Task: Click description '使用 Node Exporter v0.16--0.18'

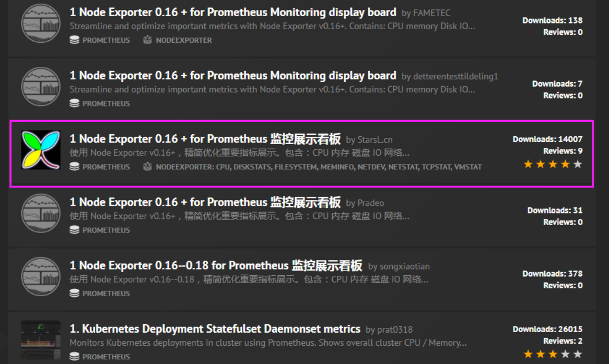Action: coord(249,280)
